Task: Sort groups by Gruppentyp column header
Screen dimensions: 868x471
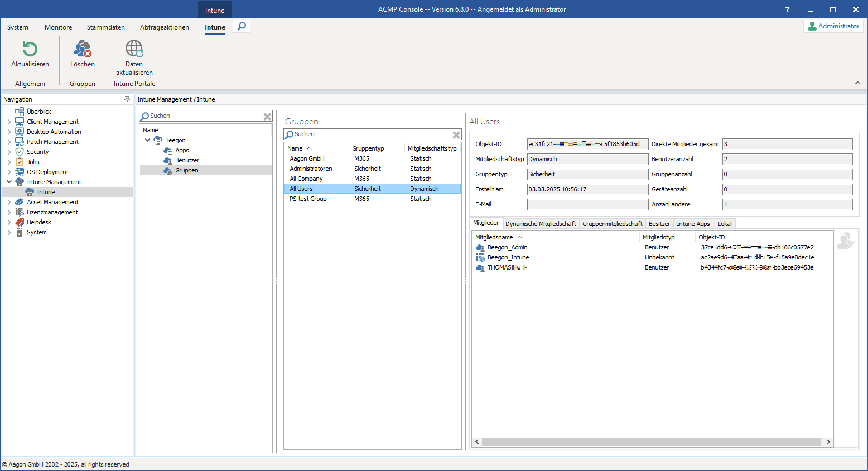Action: click(x=368, y=148)
